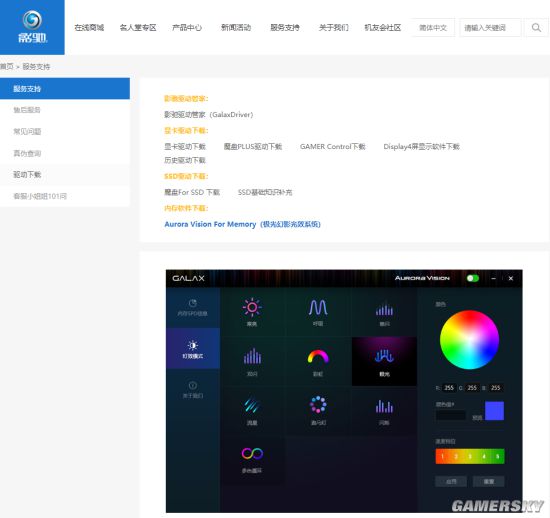
Task: Set speed level 2 on the gradient bar
Action: click(x=456, y=456)
